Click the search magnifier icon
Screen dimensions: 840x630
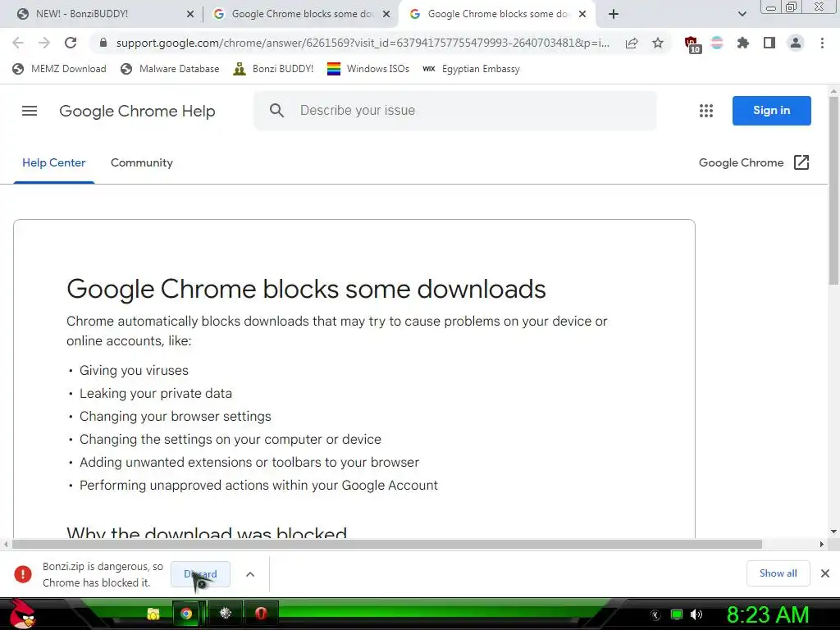[x=276, y=111]
